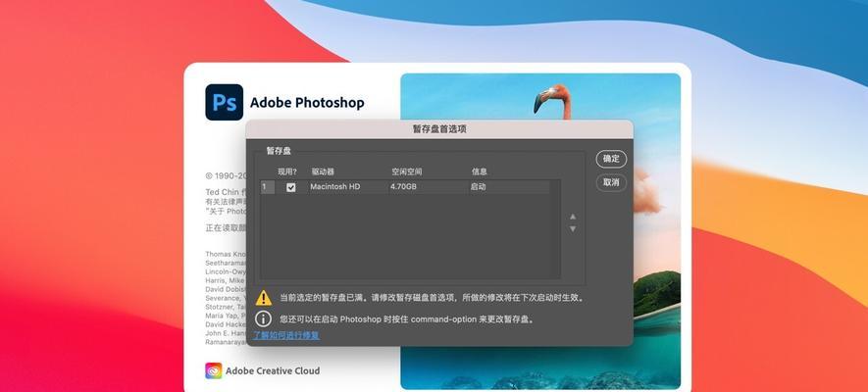Click the 4.70GB free space value
The image size is (868, 392).
click(403, 187)
